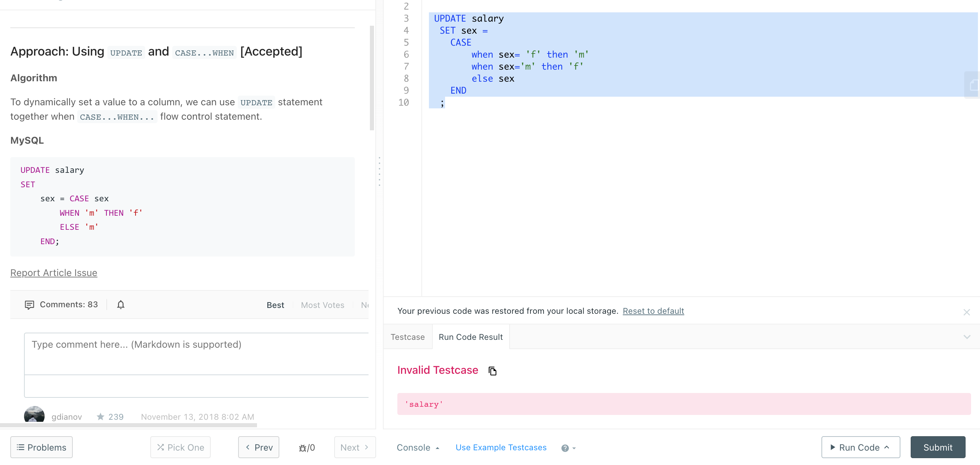Click the 'salary' error output
The width and height of the screenshot is (980, 465).
684,404
